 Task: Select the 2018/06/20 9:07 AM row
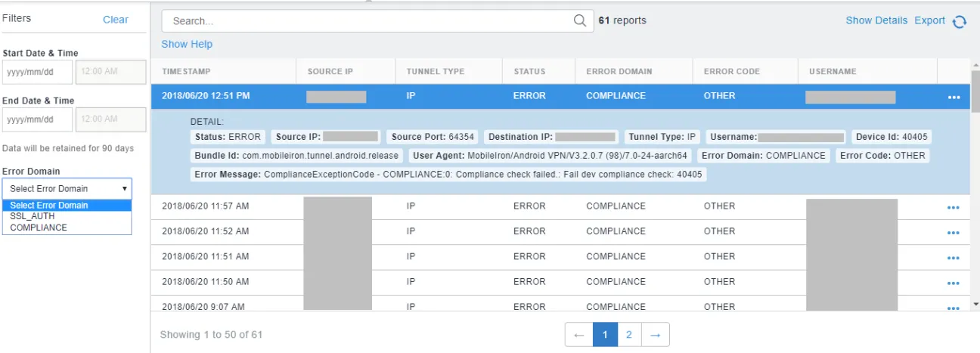click(560, 304)
